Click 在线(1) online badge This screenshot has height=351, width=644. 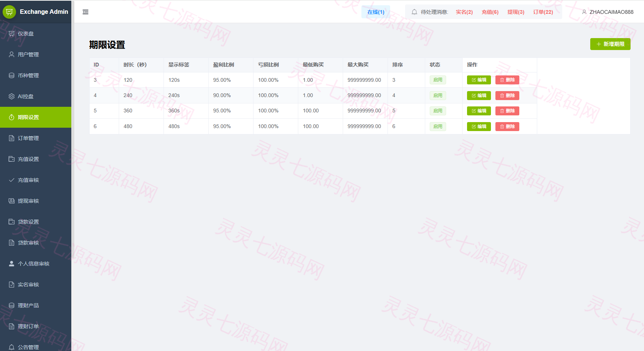coord(376,12)
